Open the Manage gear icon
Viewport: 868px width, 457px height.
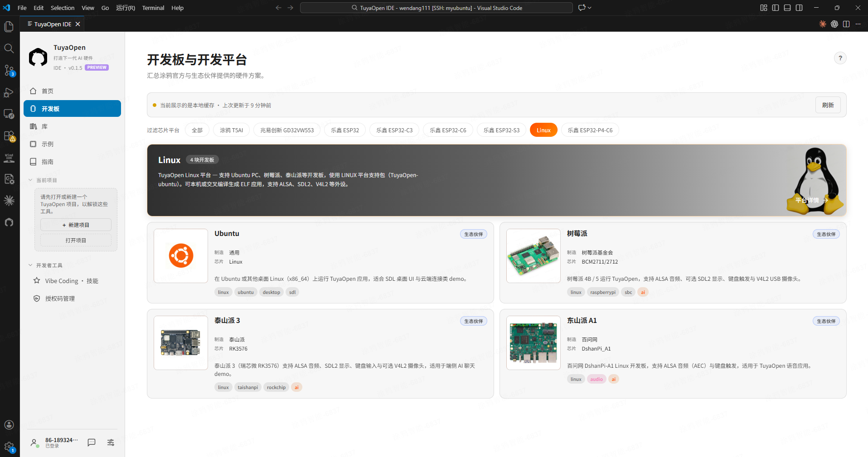pos(9,447)
